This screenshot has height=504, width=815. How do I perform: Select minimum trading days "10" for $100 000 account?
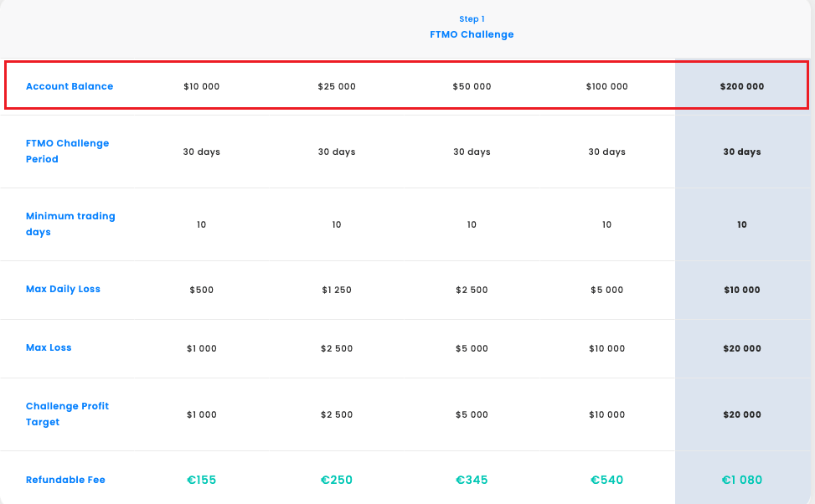[x=607, y=224]
